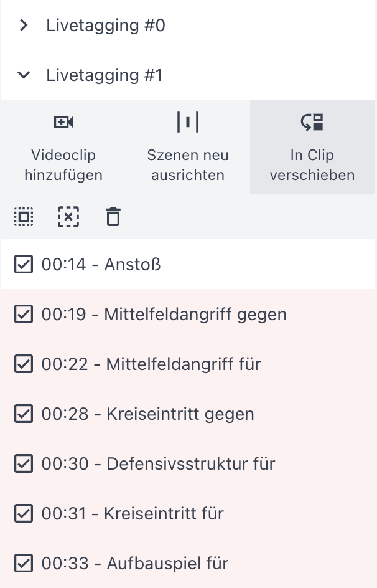Uncheck the 00:19 Mittelfeldangriff gegen checkbox
Screen dimensions: 377x588
coord(24,315)
